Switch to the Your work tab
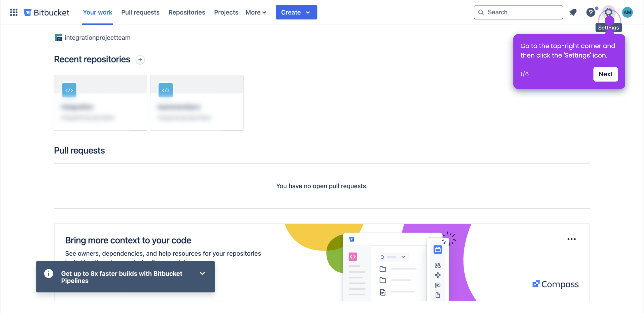 pos(97,12)
